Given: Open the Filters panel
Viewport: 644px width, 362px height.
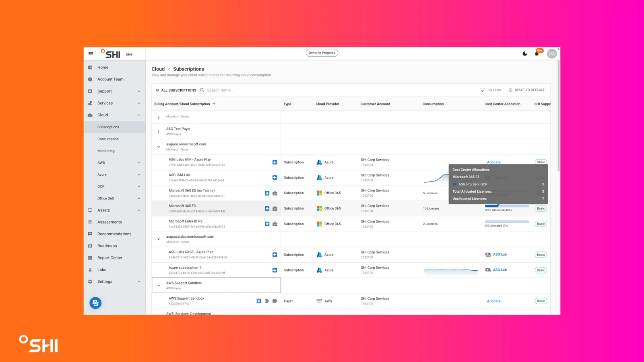Looking at the screenshot, I should 490,90.
